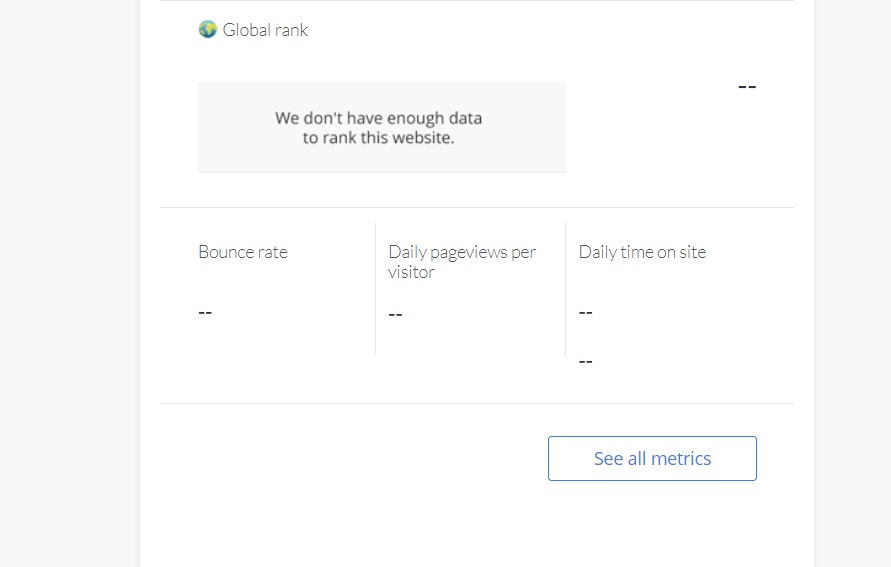The height and width of the screenshot is (567, 891).
Task: Click first dashes value under Daily time on site
Action: point(585,312)
